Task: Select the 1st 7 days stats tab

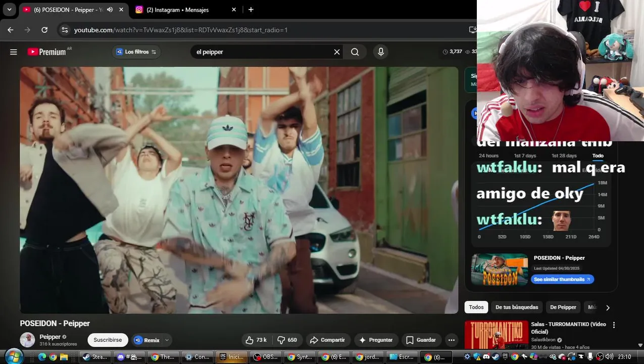Action: click(525, 156)
